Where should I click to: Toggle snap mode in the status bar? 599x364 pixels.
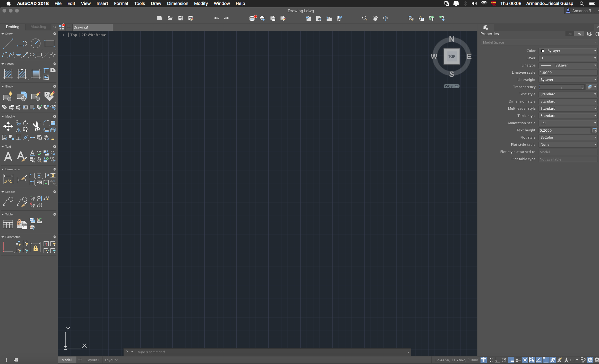pos(491,360)
